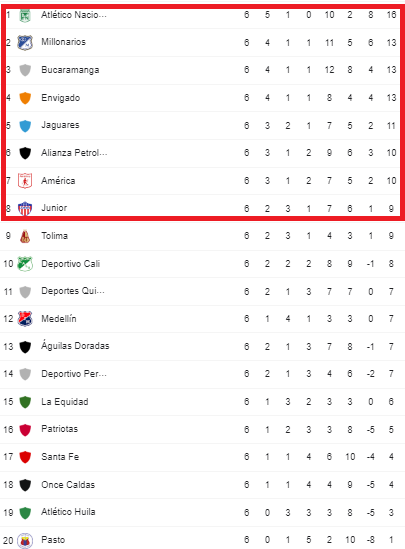405x549 pixels.
Task: Click the green La Equidad shield
Action: tap(25, 402)
